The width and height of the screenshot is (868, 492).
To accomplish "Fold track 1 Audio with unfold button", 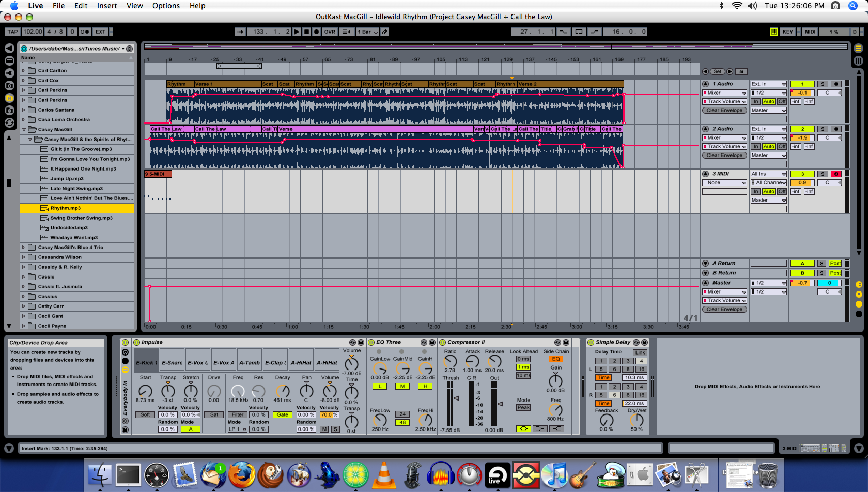I will click(x=706, y=84).
